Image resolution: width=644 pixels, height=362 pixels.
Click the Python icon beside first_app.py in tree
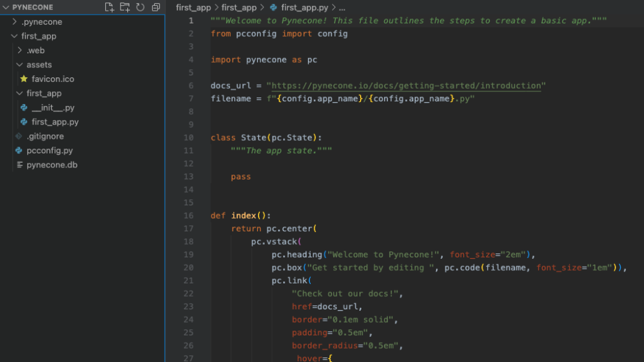click(24, 122)
